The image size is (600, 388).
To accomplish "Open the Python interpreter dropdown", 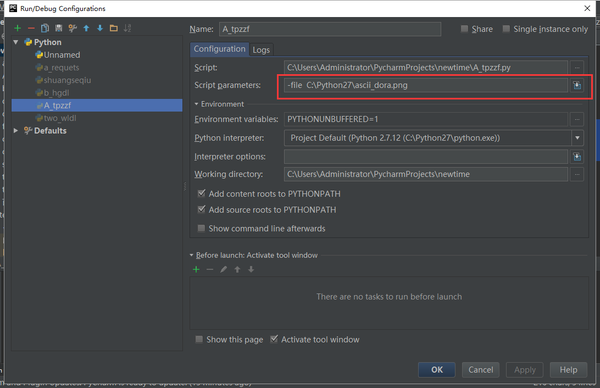I will [577, 138].
